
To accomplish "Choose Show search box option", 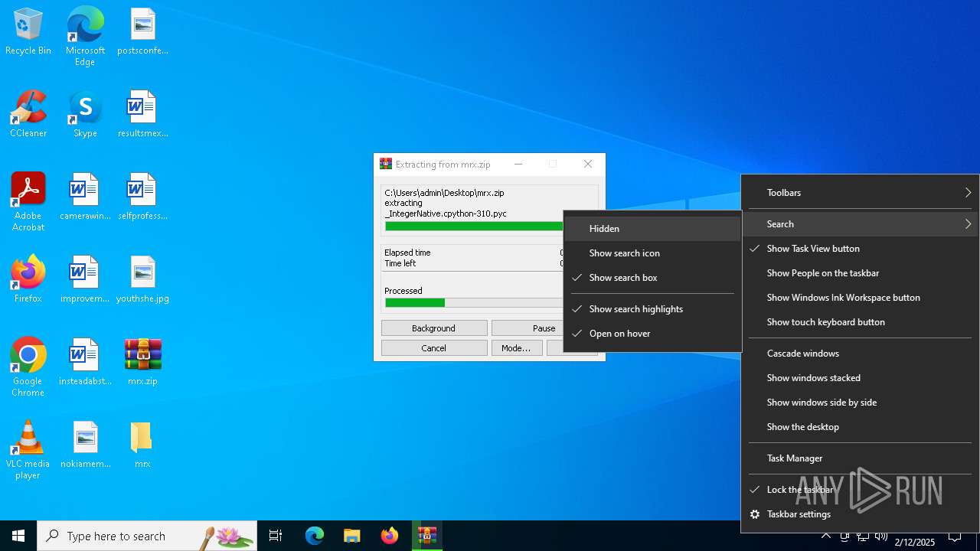I will pyautogui.click(x=652, y=278).
